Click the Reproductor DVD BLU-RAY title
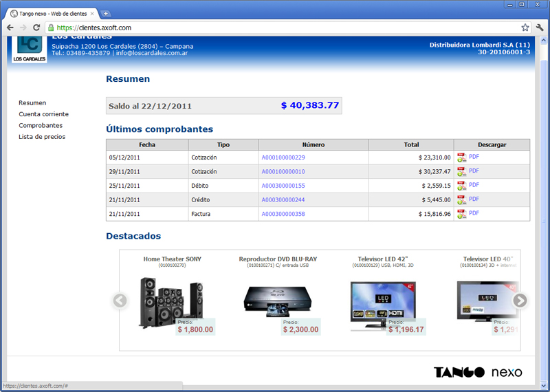 pos(278,259)
